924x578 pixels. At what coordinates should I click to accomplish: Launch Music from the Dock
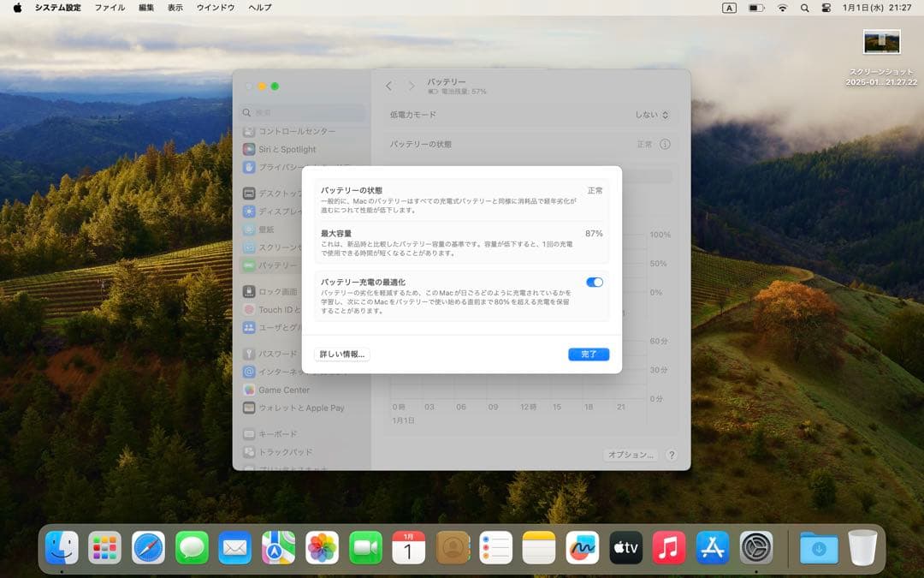point(670,546)
